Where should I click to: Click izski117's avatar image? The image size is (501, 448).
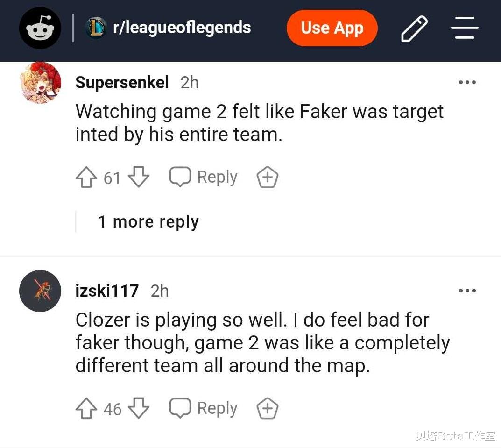pos(40,291)
